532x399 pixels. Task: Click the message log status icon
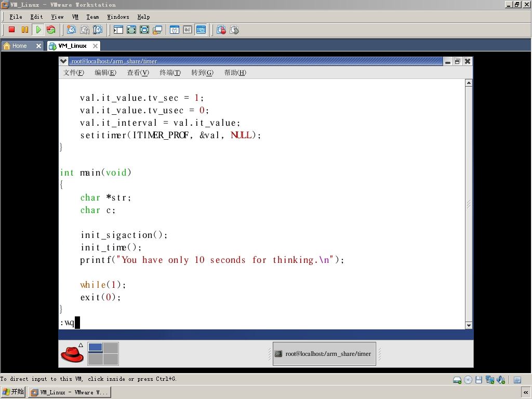(x=517, y=380)
